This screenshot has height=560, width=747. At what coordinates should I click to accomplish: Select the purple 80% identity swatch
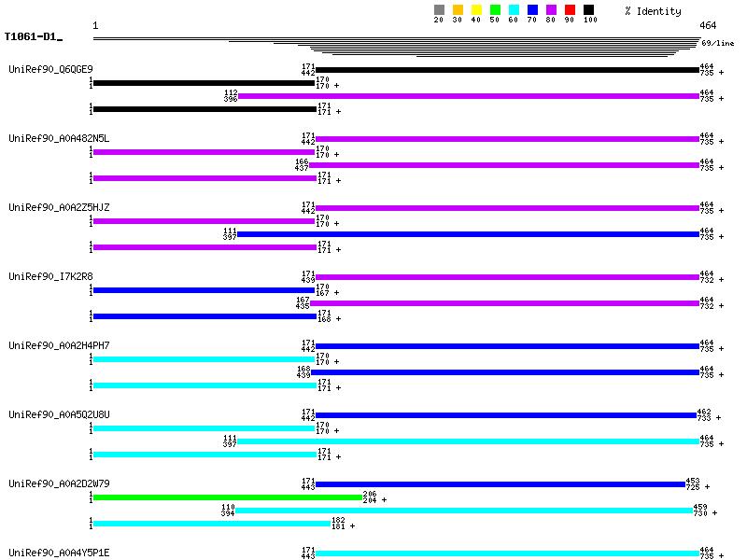pyautogui.click(x=551, y=10)
